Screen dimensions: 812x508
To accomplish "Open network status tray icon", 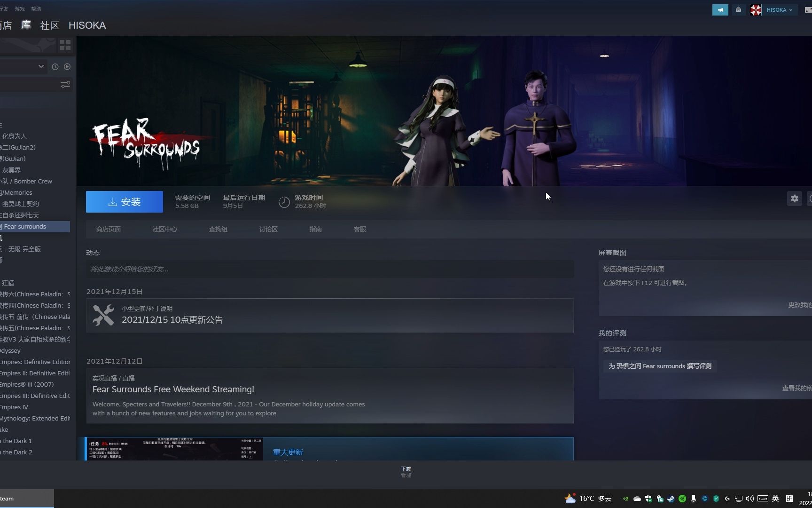I will click(x=739, y=499).
